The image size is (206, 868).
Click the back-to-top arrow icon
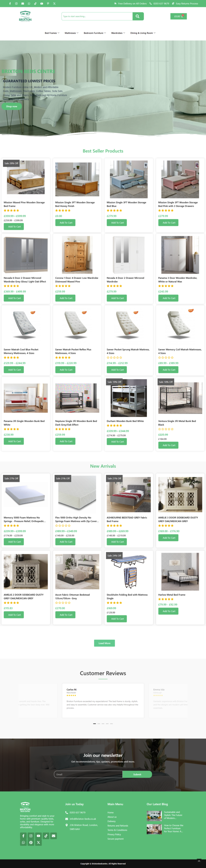(x=199, y=861)
